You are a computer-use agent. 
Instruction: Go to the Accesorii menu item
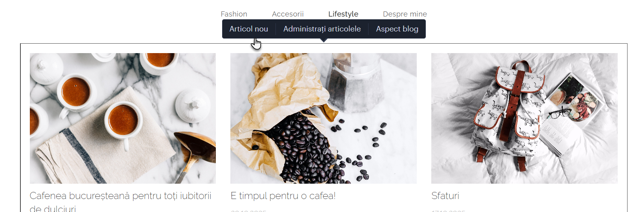(x=288, y=14)
